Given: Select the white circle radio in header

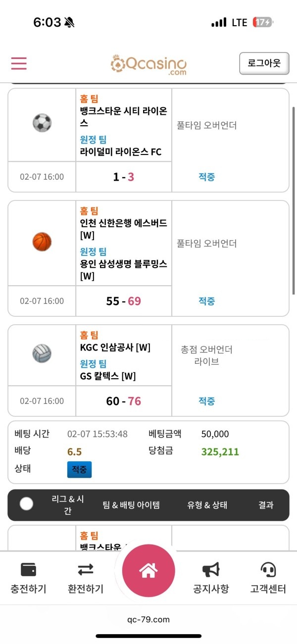Looking at the screenshot, I should tap(26, 504).
